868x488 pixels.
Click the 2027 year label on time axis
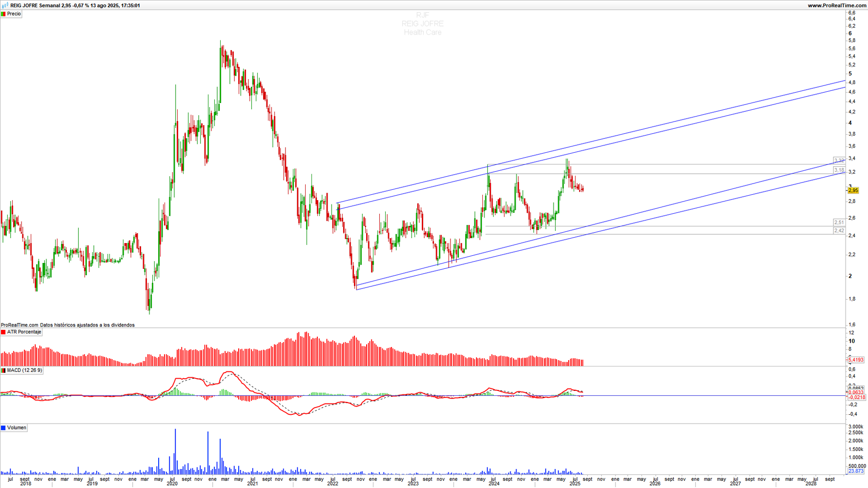[735, 484]
